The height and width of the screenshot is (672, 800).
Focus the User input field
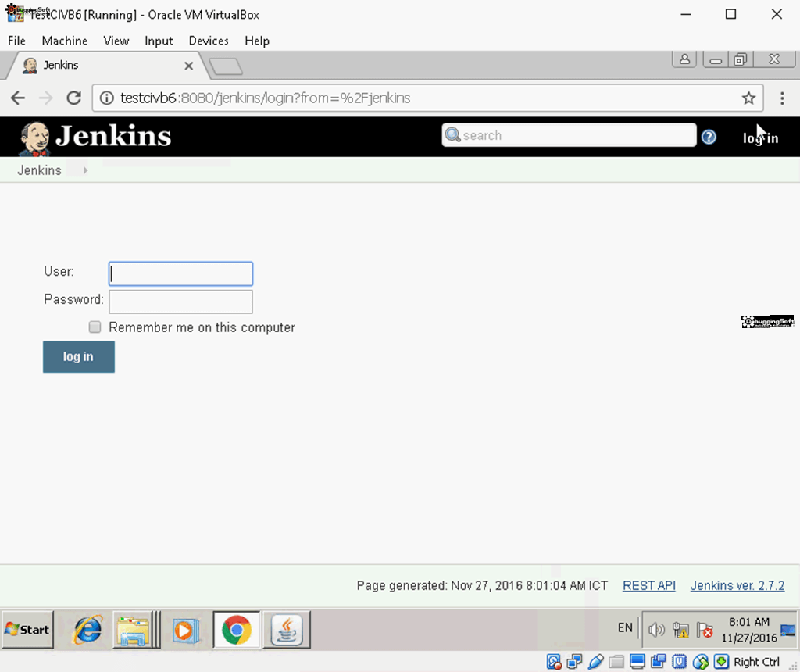[180, 273]
